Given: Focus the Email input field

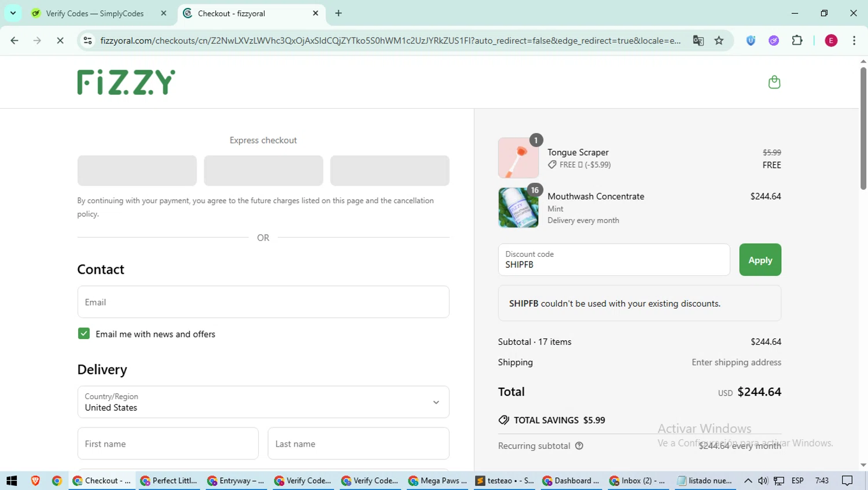Looking at the screenshot, I should pyautogui.click(x=263, y=302).
